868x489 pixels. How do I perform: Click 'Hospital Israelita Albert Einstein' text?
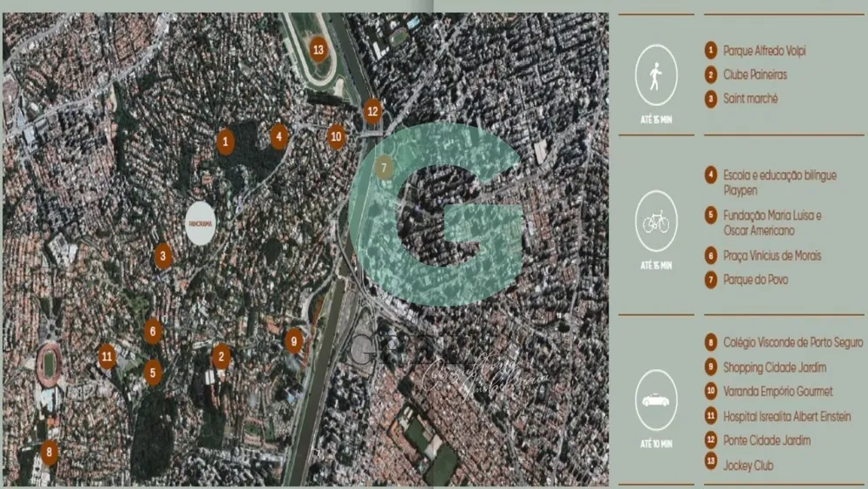click(787, 416)
